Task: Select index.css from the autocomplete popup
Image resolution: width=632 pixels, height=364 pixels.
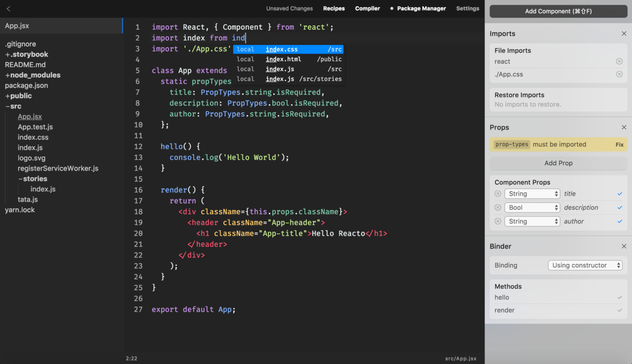Action: [x=287, y=49]
